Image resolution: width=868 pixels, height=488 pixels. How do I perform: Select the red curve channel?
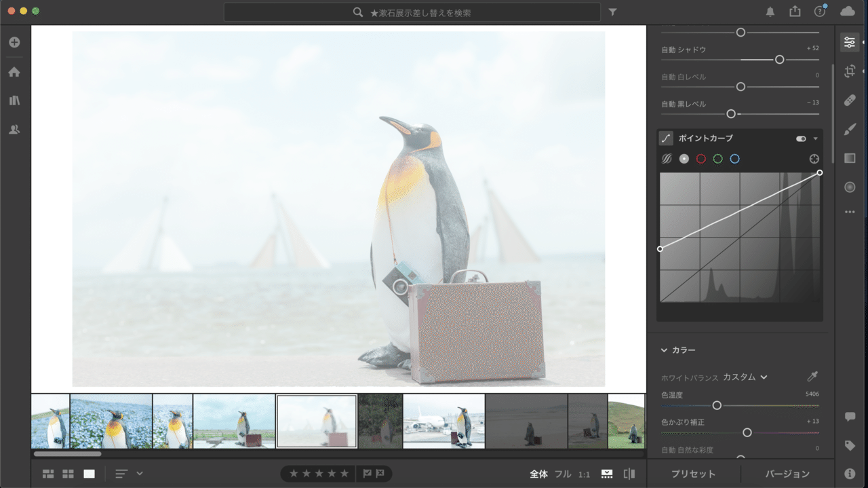[701, 159]
